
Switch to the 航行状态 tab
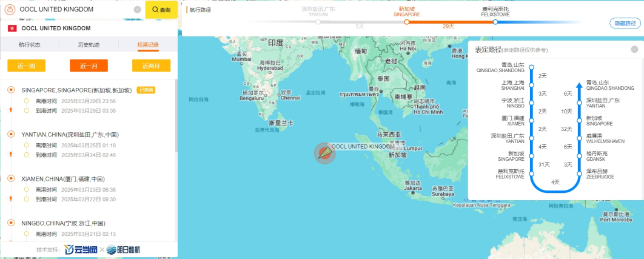[30, 44]
